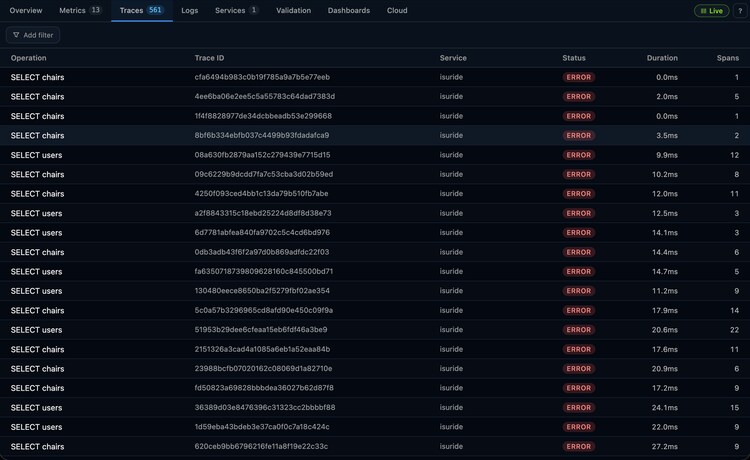
Task: Open trace a2f8843315c18ebd25224d8df8d38e73
Action: [x=263, y=213]
